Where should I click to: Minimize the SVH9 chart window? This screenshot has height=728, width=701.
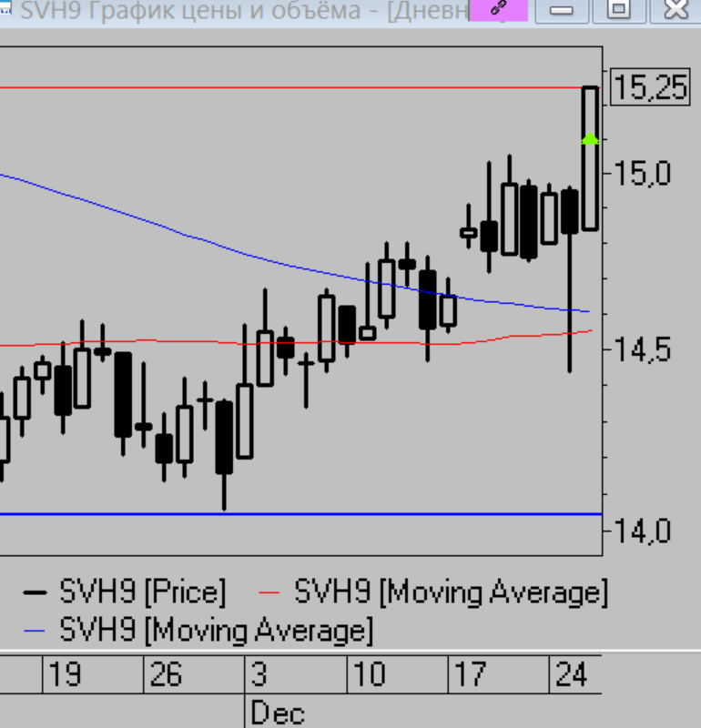pyautogui.click(x=562, y=10)
